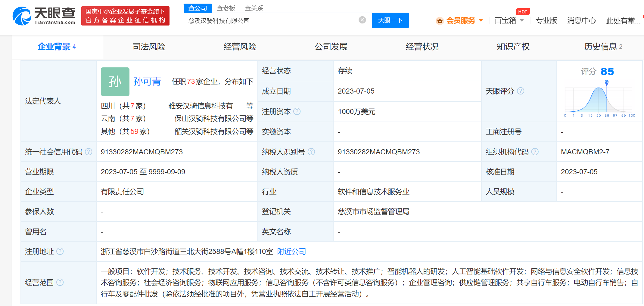Image resolution: width=644 pixels, height=306 pixels.
Task: Click the 有限责任公司 company type value
Action: [x=122, y=192]
